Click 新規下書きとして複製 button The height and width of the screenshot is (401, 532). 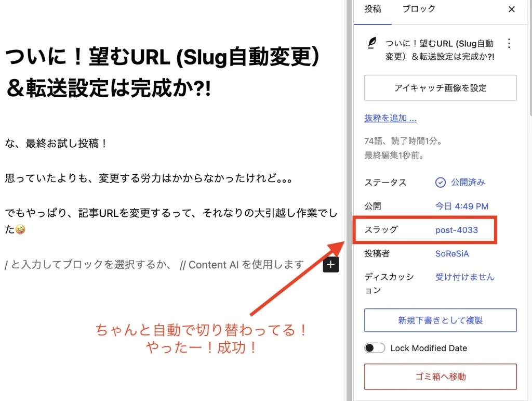(x=441, y=320)
